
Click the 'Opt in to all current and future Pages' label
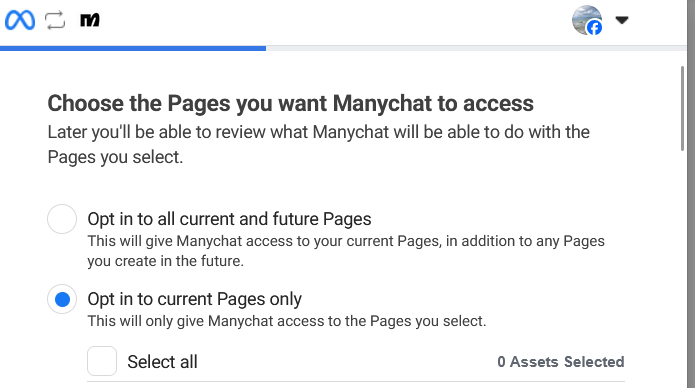[229, 219]
